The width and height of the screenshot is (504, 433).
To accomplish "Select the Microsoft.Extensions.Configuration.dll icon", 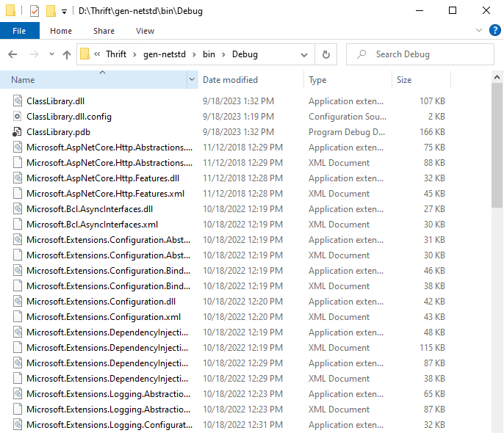I will pos(18,301).
